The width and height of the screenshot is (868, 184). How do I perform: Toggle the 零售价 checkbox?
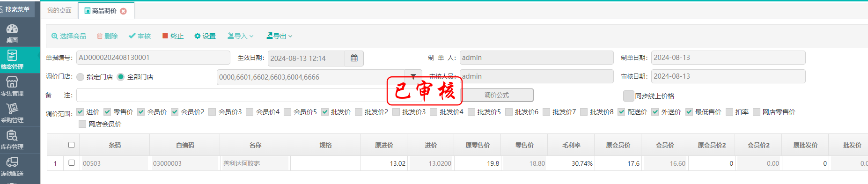pos(107,112)
